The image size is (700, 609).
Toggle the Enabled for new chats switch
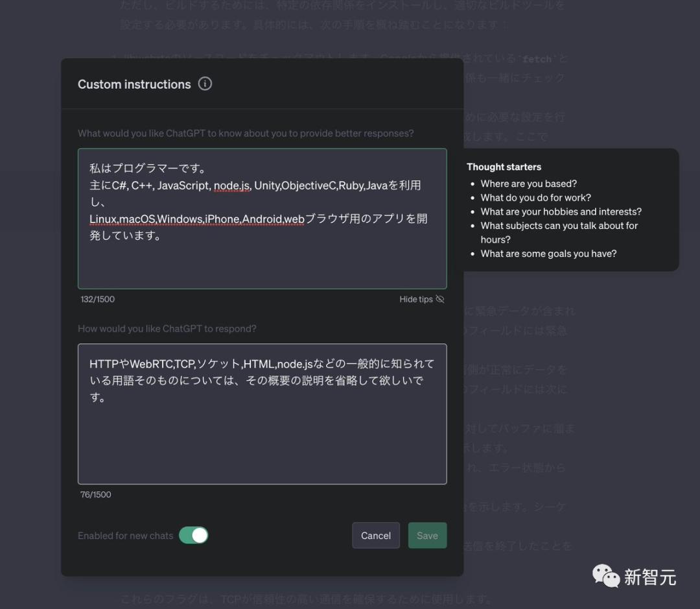(x=194, y=535)
